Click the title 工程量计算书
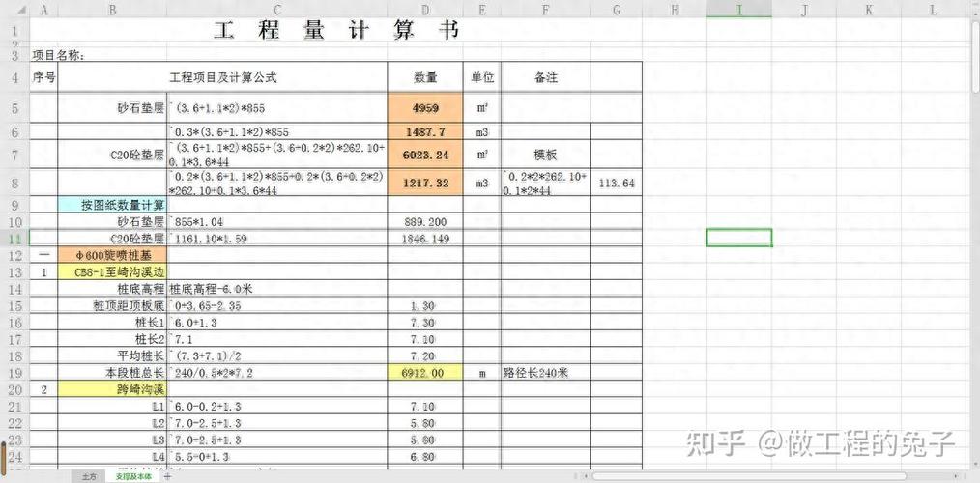Image resolution: width=980 pixels, height=483 pixels. coord(336,30)
